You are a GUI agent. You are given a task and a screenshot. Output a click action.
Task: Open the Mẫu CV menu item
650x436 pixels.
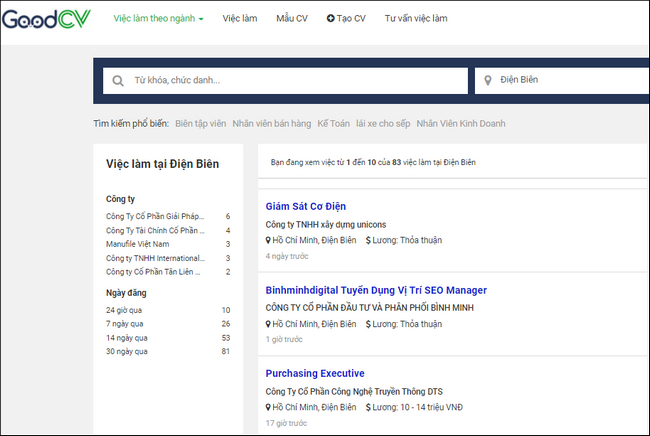click(292, 19)
